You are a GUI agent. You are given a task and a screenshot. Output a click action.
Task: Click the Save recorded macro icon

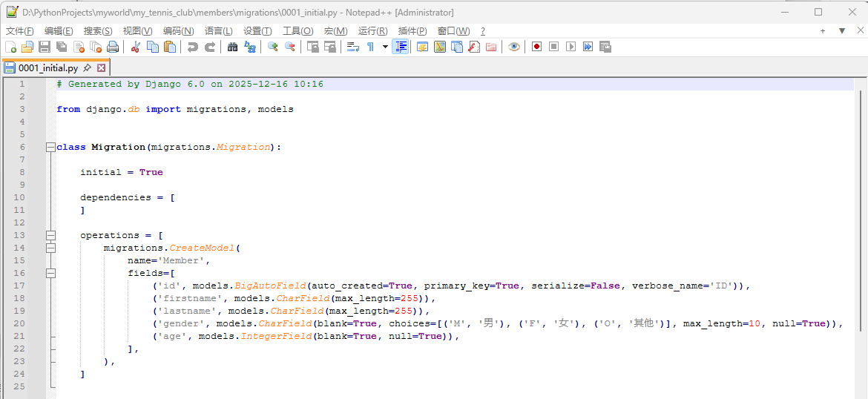tap(605, 47)
